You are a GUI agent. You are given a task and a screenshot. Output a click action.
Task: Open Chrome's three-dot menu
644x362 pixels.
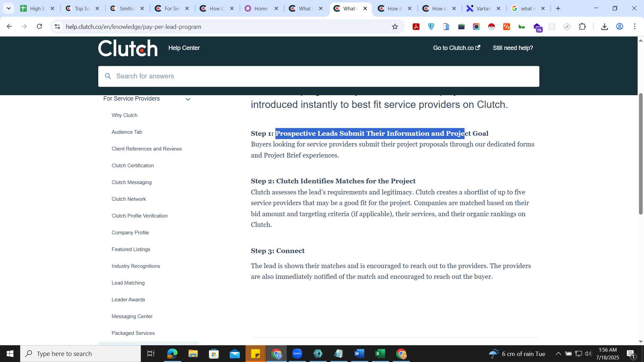click(x=635, y=27)
